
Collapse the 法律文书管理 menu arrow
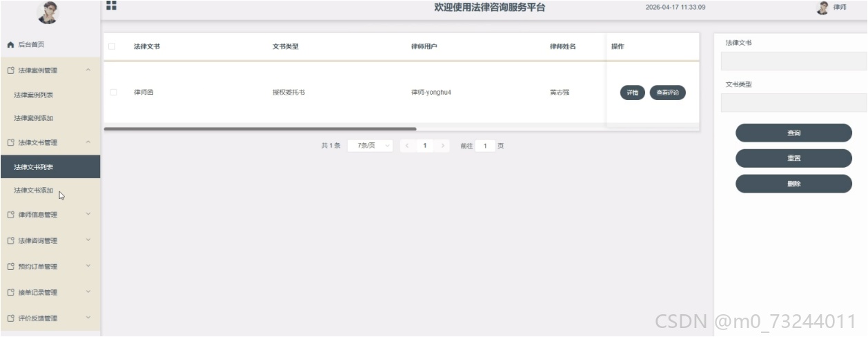coord(88,142)
